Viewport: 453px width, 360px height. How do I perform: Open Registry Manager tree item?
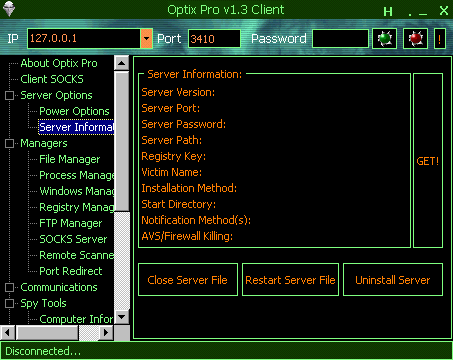(x=77, y=207)
